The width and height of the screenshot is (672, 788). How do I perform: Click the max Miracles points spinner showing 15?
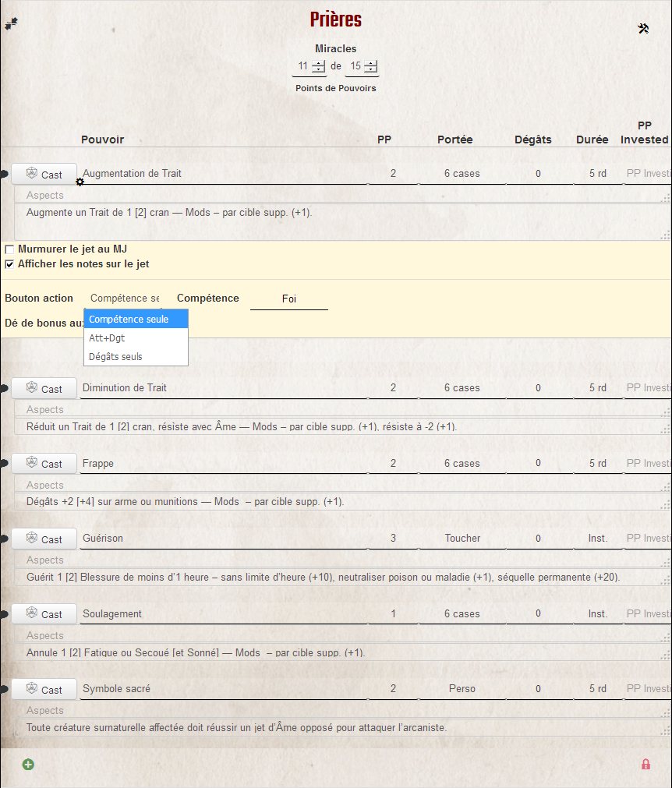pos(355,66)
